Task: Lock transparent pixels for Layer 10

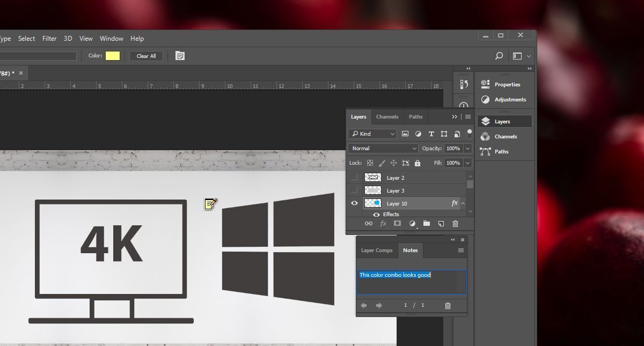Action: click(370, 163)
